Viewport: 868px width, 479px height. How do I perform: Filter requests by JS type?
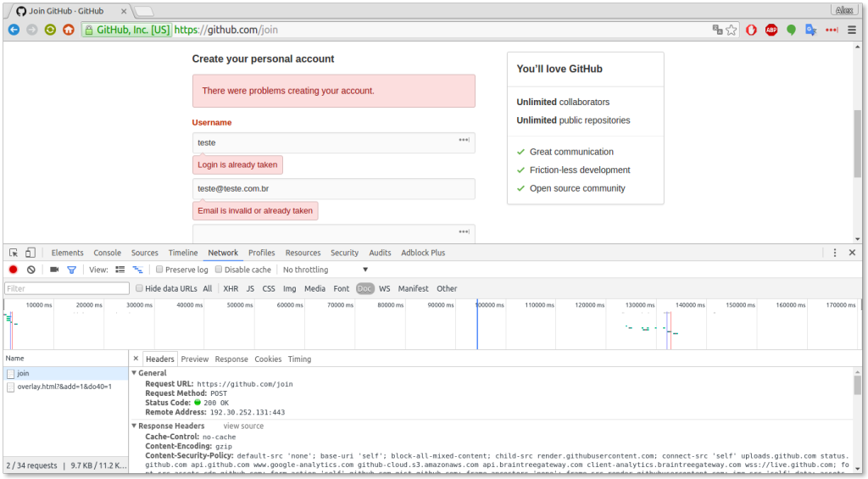click(x=250, y=288)
